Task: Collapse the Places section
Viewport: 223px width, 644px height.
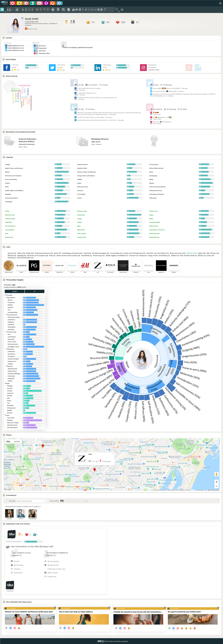Action: [4, 435]
